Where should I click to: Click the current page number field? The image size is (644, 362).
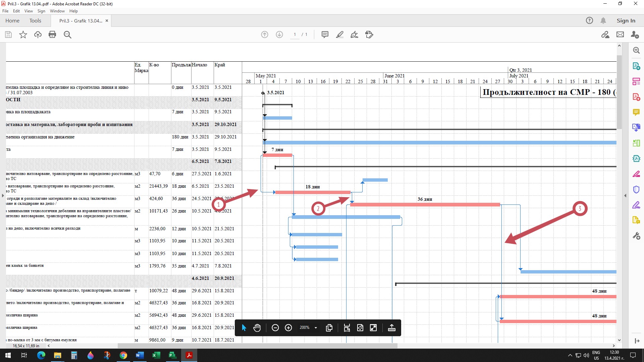[295, 35]
